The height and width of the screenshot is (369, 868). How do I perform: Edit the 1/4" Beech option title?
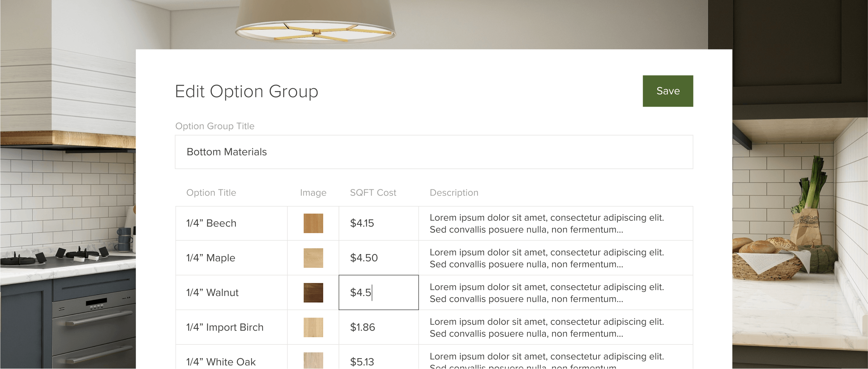pos(211,223)
